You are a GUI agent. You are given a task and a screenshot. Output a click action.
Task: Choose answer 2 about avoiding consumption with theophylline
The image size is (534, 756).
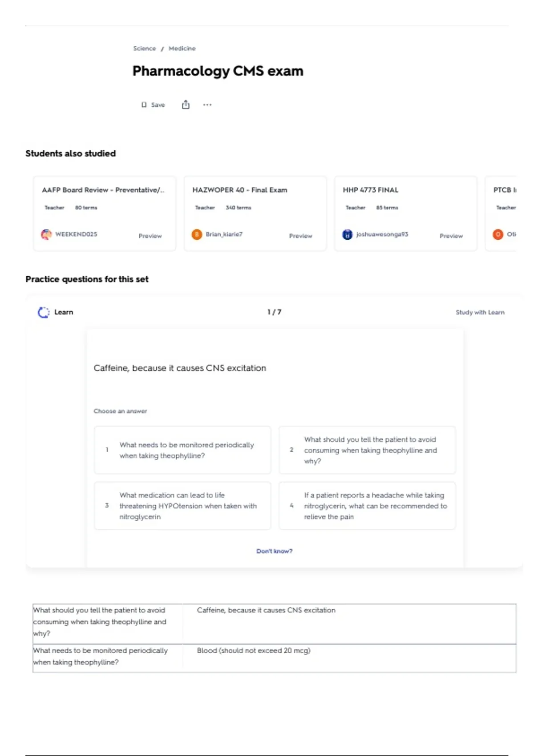pyautogui.click(x=367, y=450)
